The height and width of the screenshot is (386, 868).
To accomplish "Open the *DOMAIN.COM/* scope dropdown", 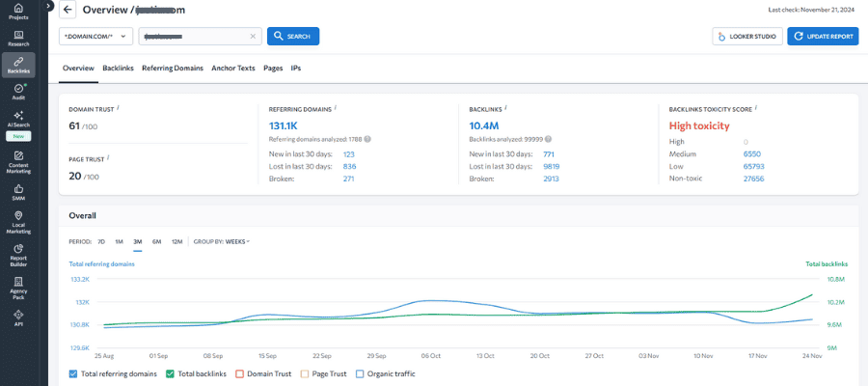I will point(95,36).
